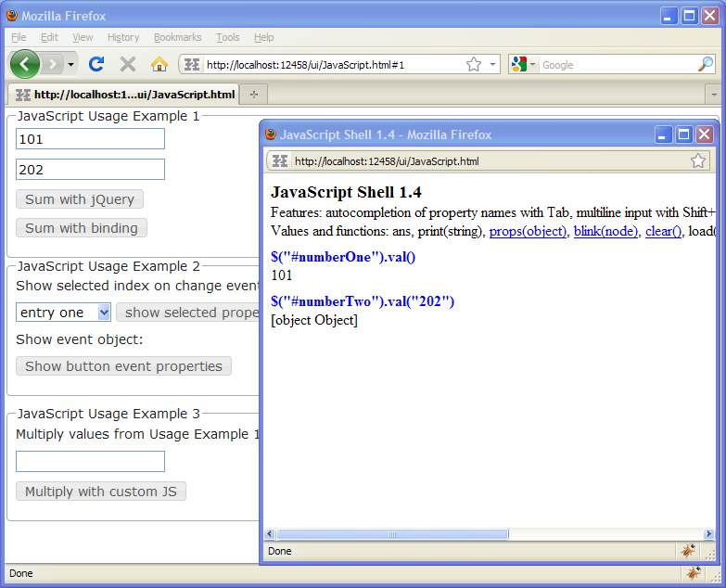This screenshot has width=726, height=588.
Task: Click the 'Sum with jQuery' button
Action: (80, 199)
